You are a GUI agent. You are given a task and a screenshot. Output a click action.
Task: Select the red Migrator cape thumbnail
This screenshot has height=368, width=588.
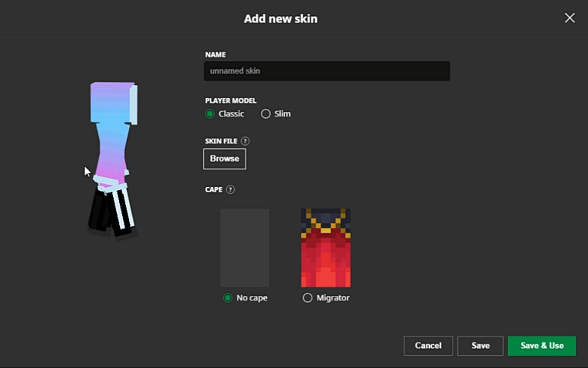click(325, 247)
